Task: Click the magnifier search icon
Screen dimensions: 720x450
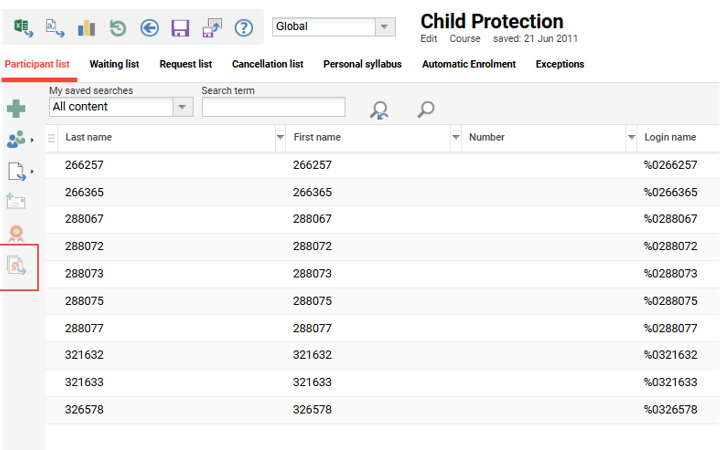Action: (x=426, y=109)
